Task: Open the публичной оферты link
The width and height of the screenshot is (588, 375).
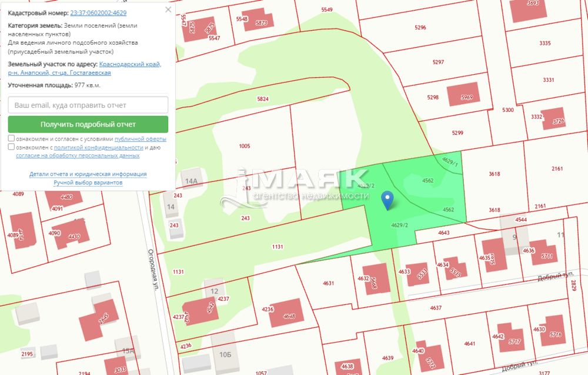Action: 140,139
